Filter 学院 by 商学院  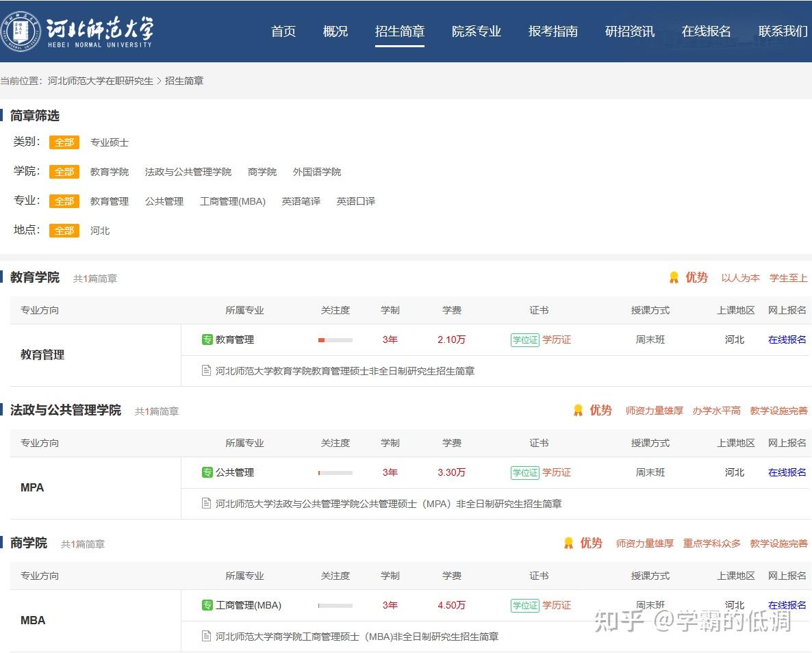(262, 172)
